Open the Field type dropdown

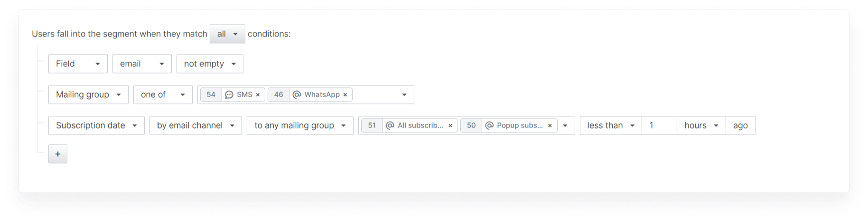[78, 64]
